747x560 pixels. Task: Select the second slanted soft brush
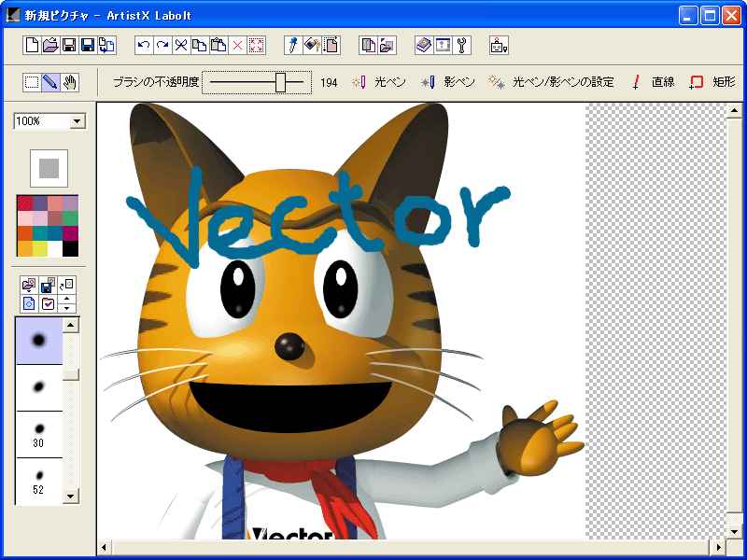click(x=39, y=387)
